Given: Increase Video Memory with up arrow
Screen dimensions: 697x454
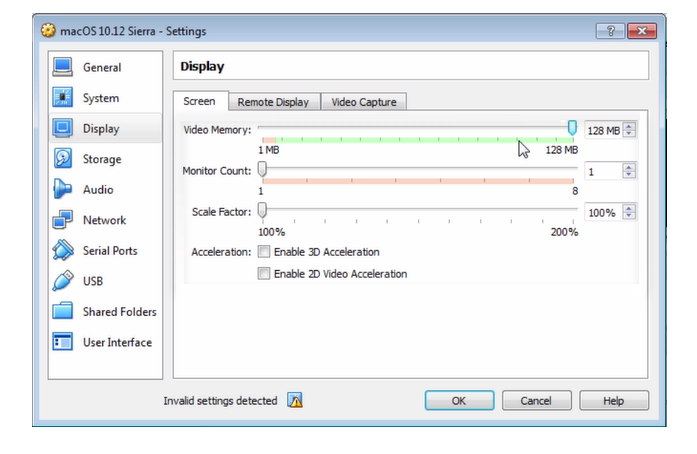Looking at the screenshot, I should (629, 126).
